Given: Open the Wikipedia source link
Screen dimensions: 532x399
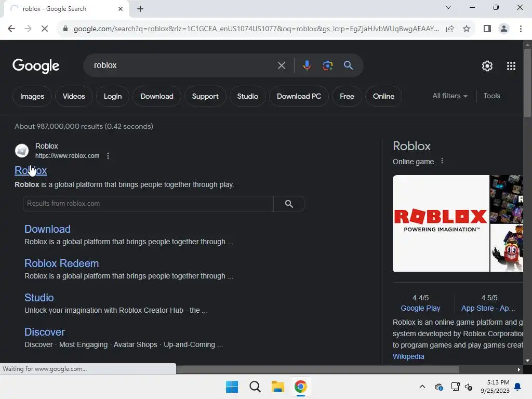Looking at the screenshot, I should pos(408,356).
